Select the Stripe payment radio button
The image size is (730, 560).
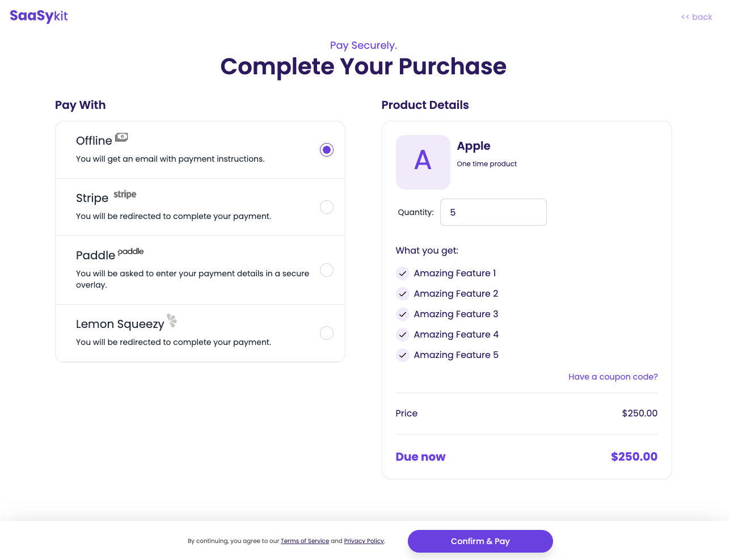coord(327,207)
